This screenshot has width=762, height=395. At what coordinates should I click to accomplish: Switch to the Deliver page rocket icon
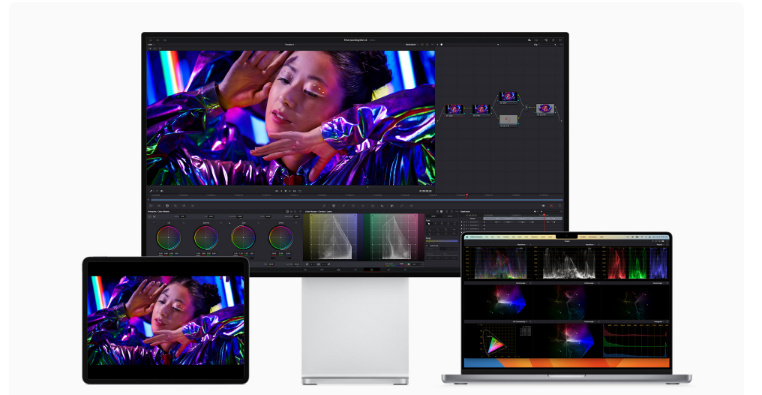[405, 270]
